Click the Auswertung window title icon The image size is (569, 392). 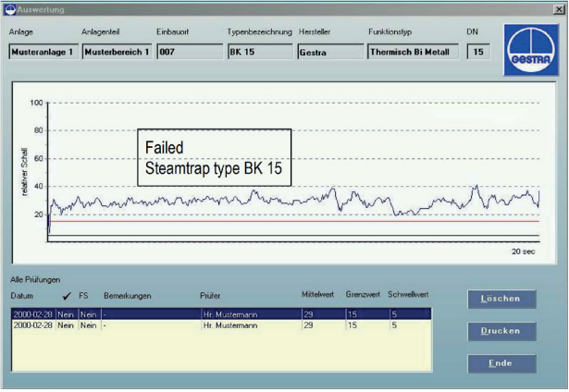8,7
